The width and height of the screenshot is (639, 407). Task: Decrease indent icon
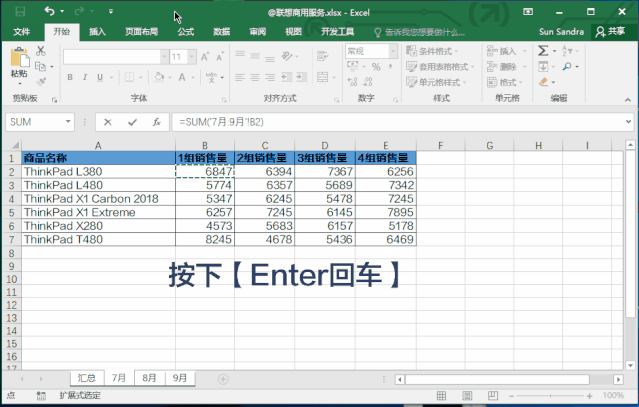tap(286, 77)
